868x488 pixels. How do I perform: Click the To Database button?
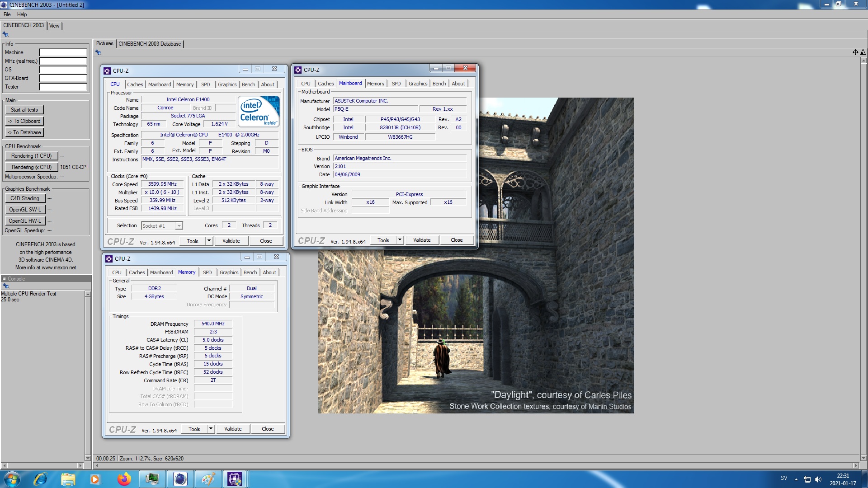tap(24, 132)
